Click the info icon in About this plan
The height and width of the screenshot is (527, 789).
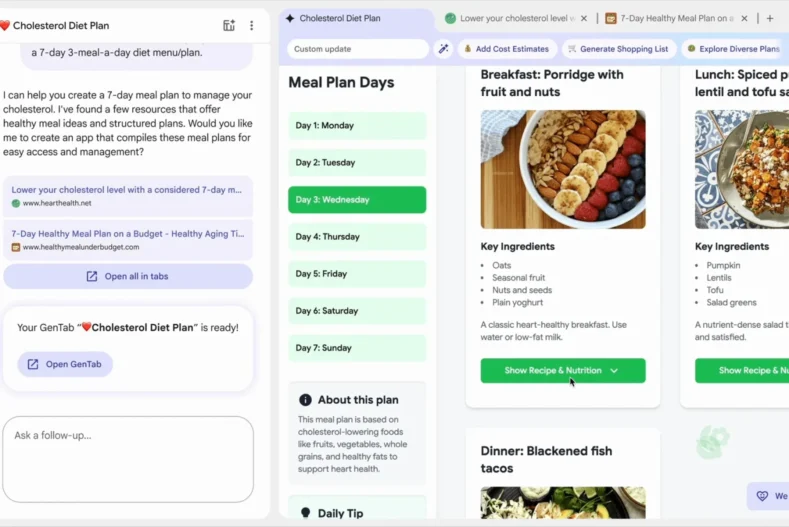305,400
